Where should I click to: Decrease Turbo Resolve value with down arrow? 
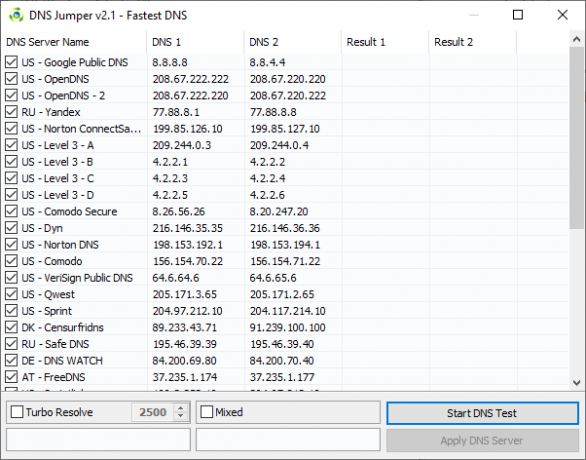[181, 416]
